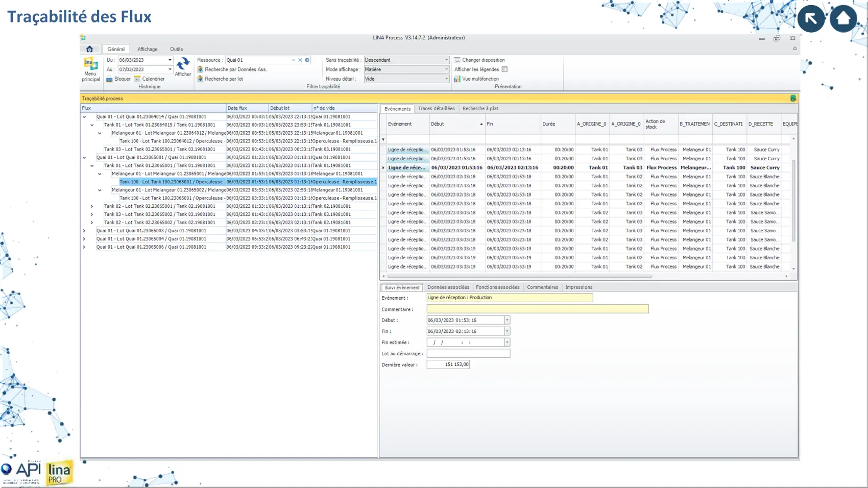Click the Changer disposition button
This screenshot has height=488, width=868.
click(x=483, y=60)
